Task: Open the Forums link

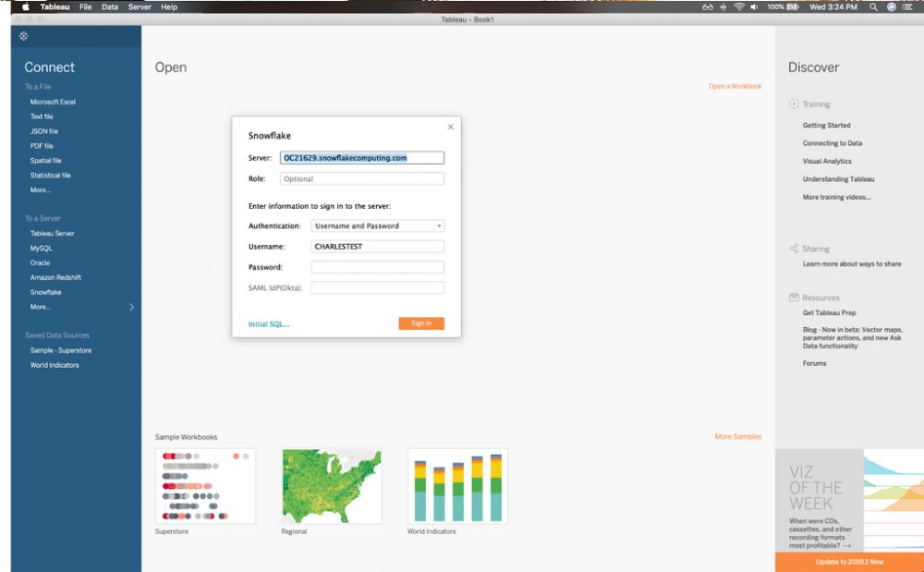Action: tap(814, 363)
